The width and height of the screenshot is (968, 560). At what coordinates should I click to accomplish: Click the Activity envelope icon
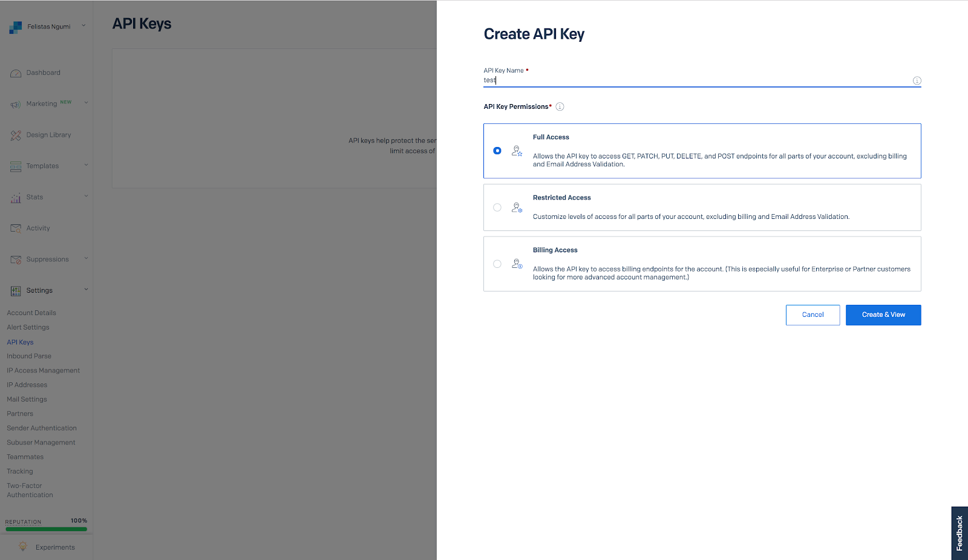(x=16, y=228)
